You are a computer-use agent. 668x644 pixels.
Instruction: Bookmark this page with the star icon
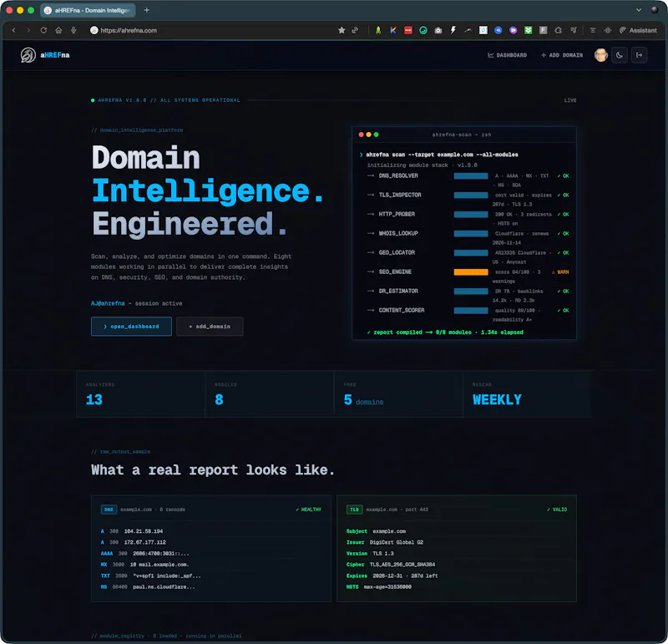[342, 30]
